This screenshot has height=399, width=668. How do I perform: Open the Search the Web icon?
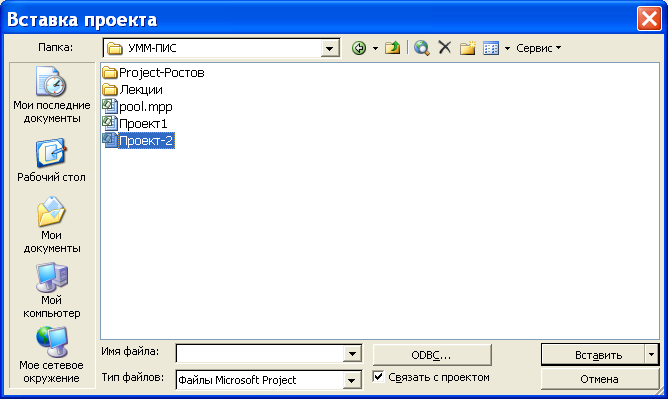coord(421,48)
